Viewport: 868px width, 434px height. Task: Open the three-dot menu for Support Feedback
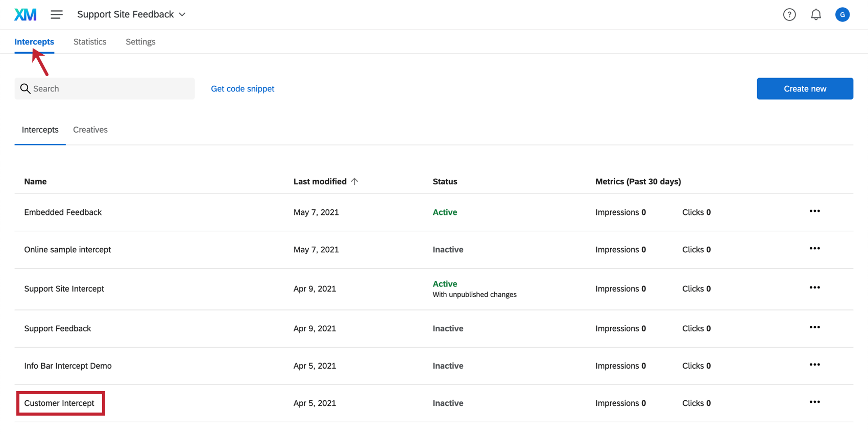(814, 328)
